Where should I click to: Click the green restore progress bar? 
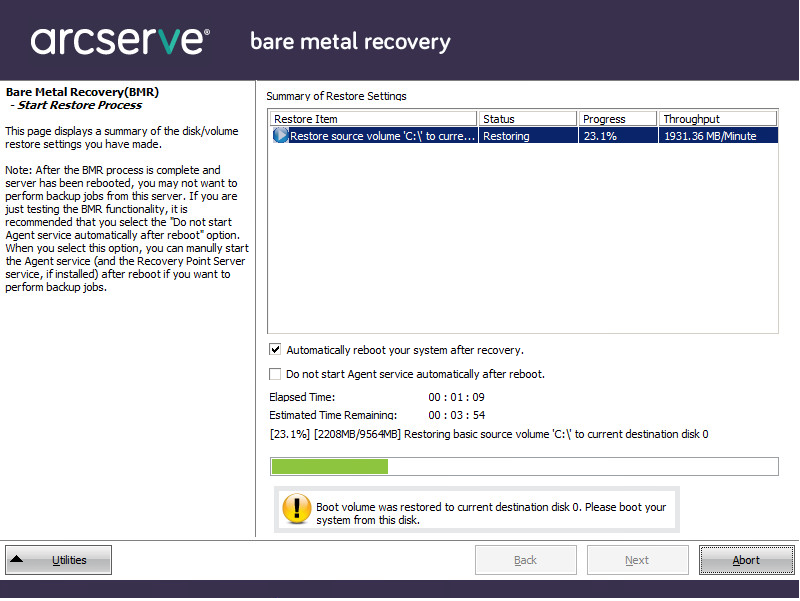[524, 466]
